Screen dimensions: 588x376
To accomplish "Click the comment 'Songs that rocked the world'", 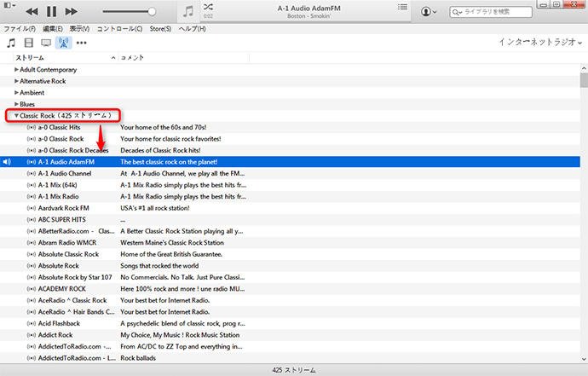I will pyautogui.click(x=159, y=266).
